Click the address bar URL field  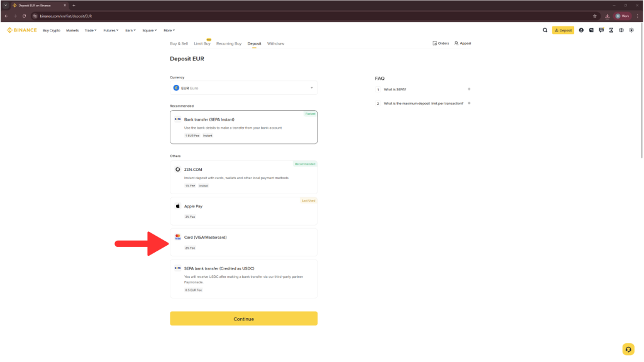pos(312,16)
